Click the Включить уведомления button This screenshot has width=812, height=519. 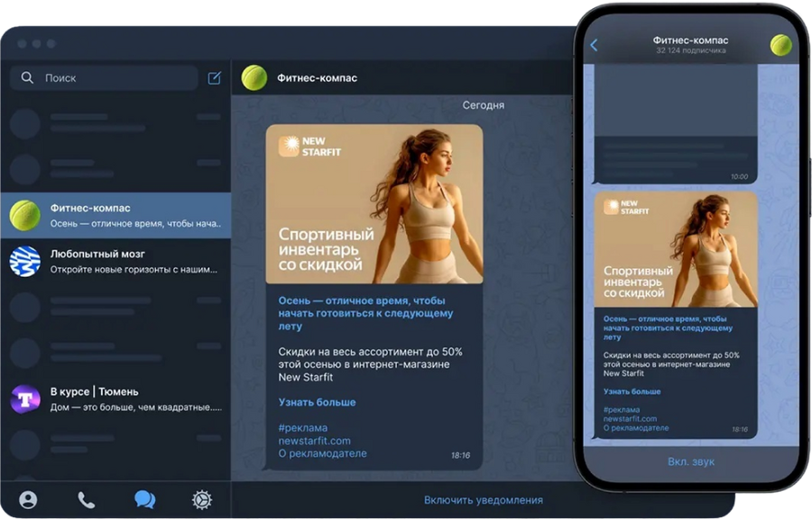click(x=484, y=500)
